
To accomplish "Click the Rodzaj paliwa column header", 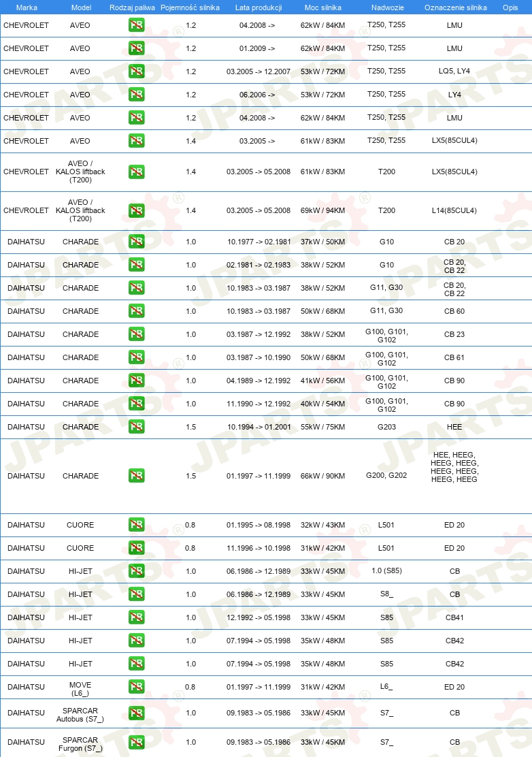I will (x=132, y=7).
